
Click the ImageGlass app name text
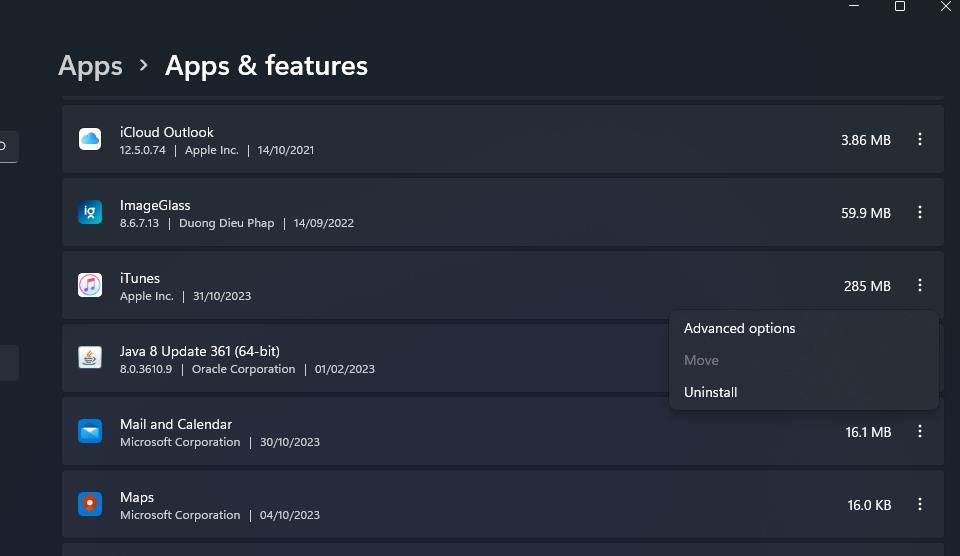coord(155,205)
